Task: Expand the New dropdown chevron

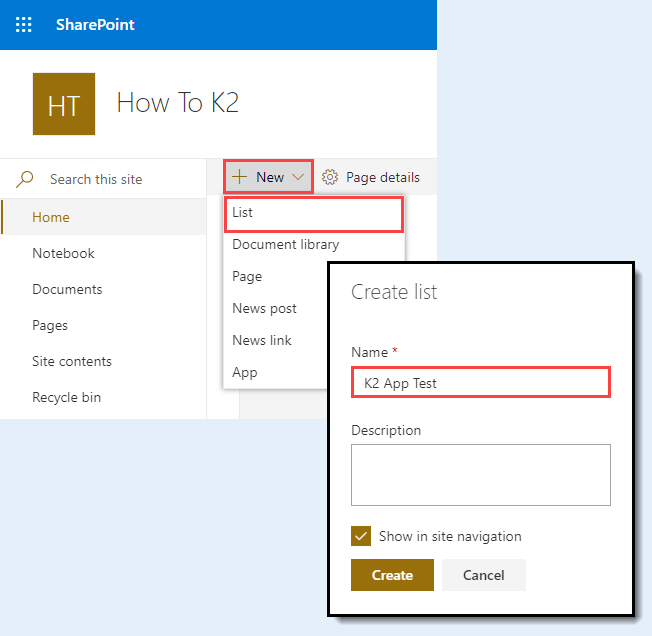Action: pos(298,177)
